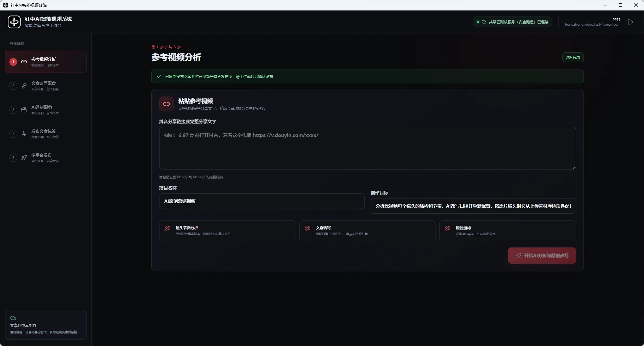Image resolution: width=644 pixels, height=346 pixels.
Task: Minimize the 红中AI智能视频系统 window
Action: click(x=605, y=5)
